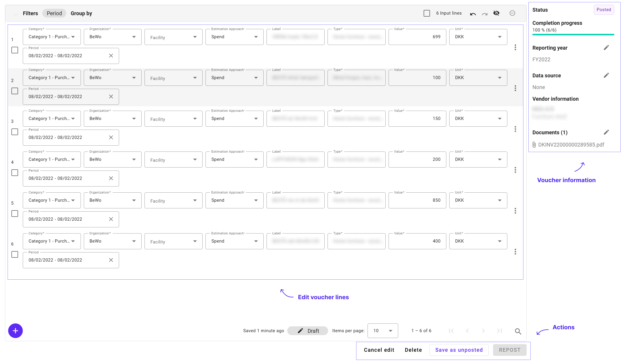This screenshot has width=625, height=364.
Task: Click the Value field showing 400
Action: [x=417, y=241]
